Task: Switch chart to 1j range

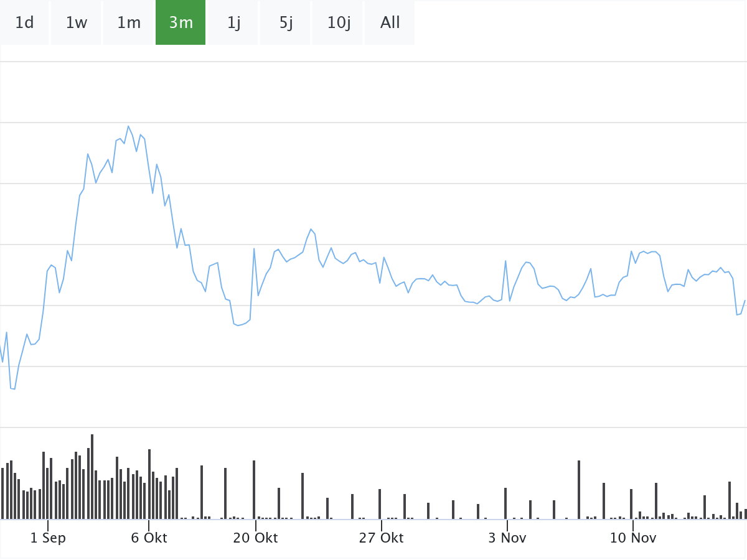Action: [x=233, y=23]
